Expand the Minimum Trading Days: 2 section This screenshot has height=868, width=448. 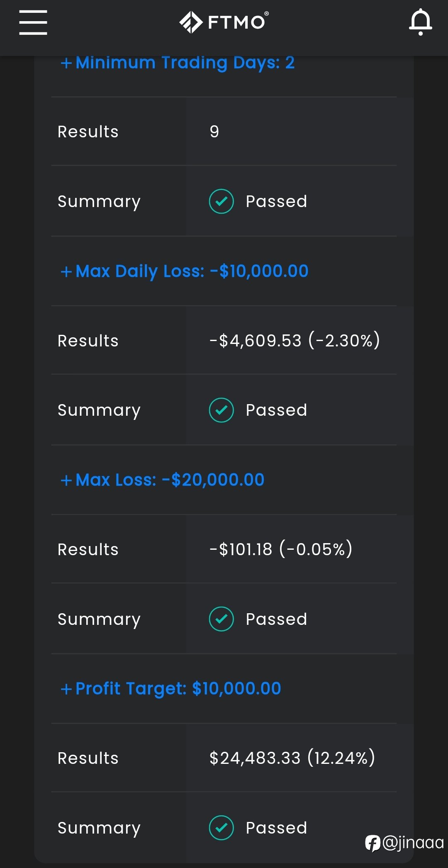point(178,63)
